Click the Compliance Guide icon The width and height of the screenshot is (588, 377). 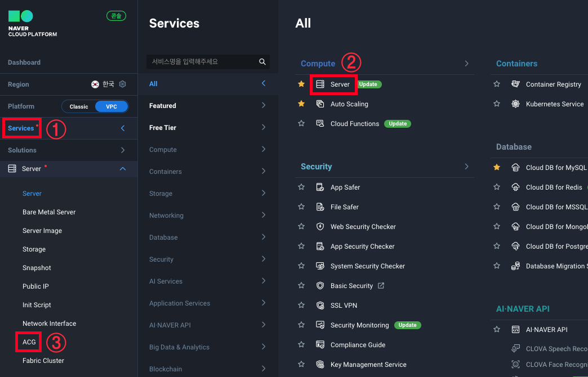tap(320, 345)
